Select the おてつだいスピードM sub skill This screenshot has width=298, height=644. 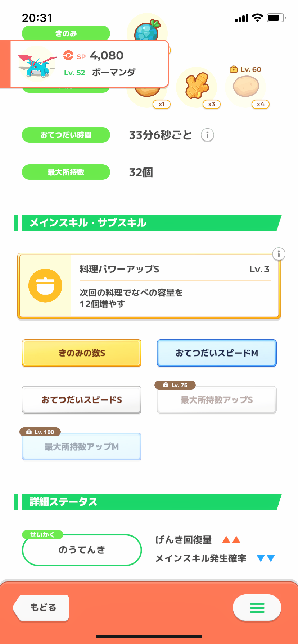click(217, 353)
